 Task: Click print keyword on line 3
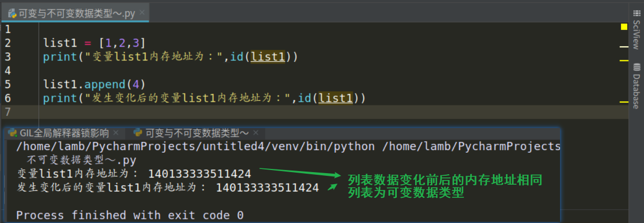[x=60, y=57]
